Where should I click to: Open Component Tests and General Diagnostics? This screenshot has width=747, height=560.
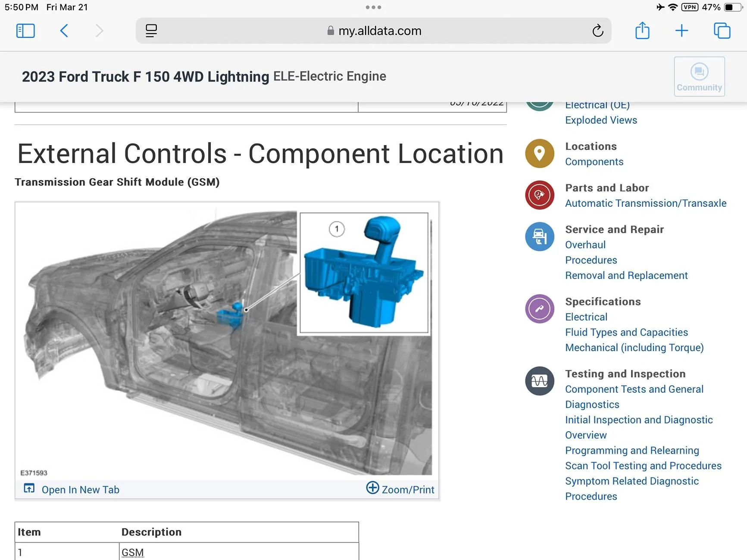(x=634, y=397)
